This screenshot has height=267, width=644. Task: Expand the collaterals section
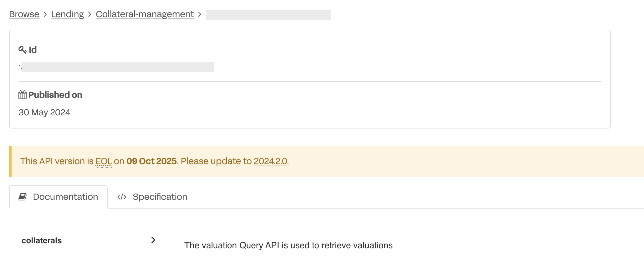tap(41, 240)
